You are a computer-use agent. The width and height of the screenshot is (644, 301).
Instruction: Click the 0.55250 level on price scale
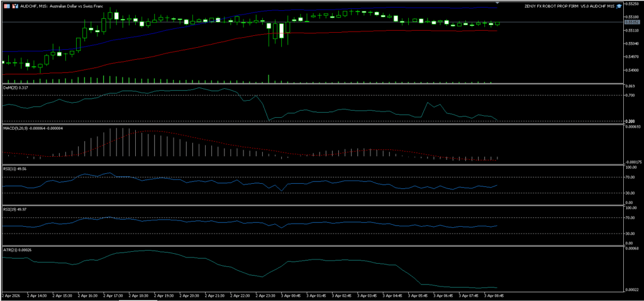[x=631, y=3]
